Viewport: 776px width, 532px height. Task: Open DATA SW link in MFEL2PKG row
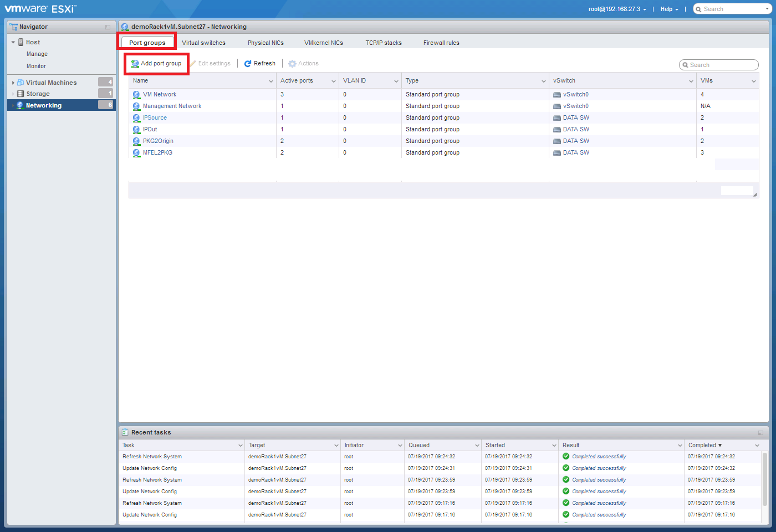tap(576, 153)
